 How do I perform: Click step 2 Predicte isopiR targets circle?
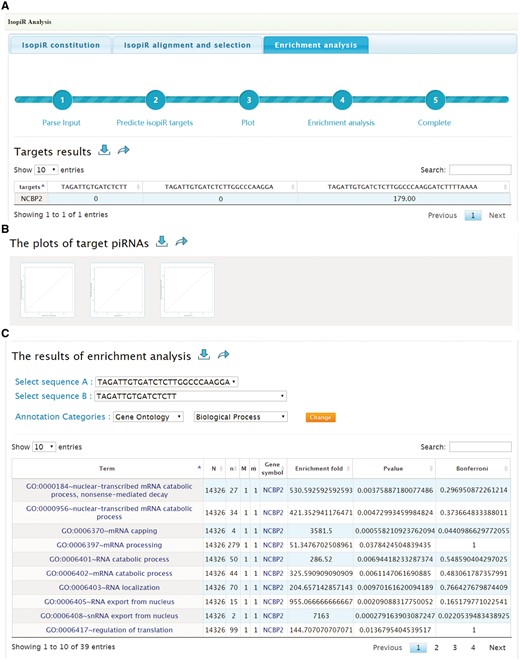[155, 100]
